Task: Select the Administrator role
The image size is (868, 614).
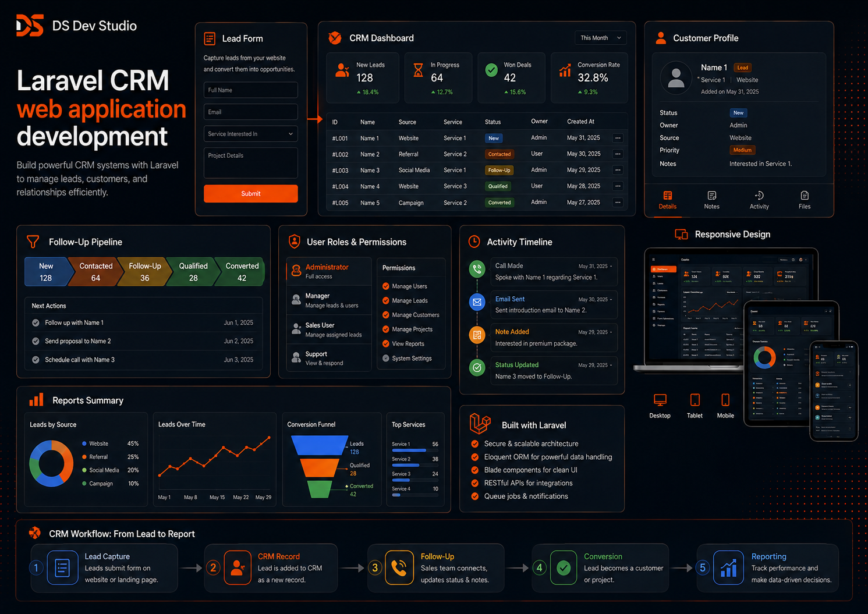Action: [x=329, y=271]
